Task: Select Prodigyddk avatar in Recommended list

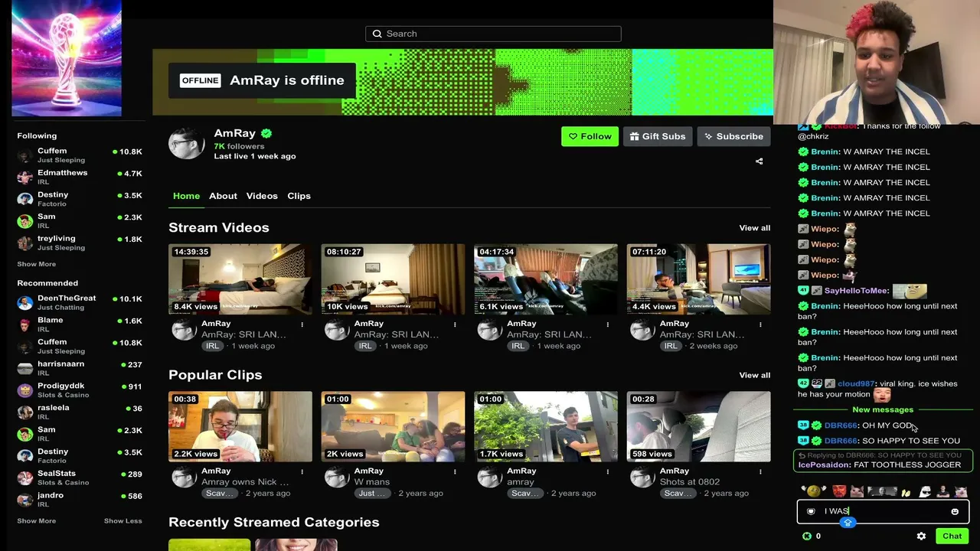Action: tap(25, 390)
